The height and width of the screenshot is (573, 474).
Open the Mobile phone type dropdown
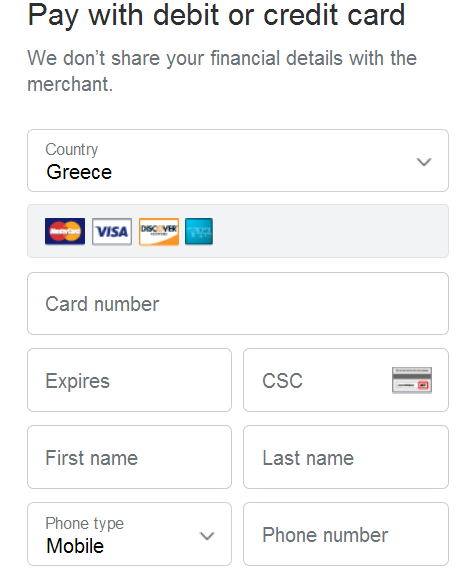(x=129, y=534)
